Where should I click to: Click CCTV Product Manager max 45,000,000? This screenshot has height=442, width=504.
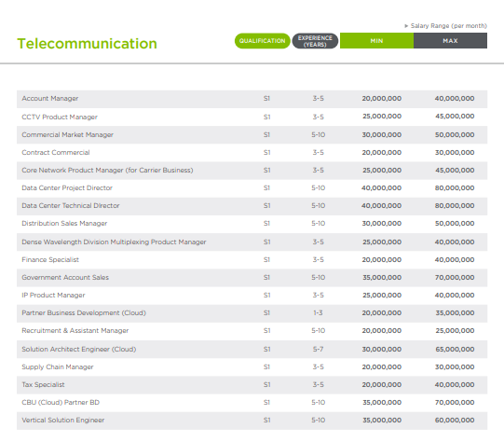click(455, 117)
